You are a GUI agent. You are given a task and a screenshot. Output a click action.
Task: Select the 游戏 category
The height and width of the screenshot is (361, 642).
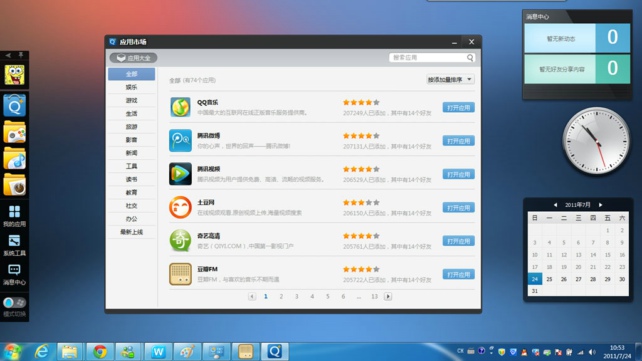click(x=131, y=100)
